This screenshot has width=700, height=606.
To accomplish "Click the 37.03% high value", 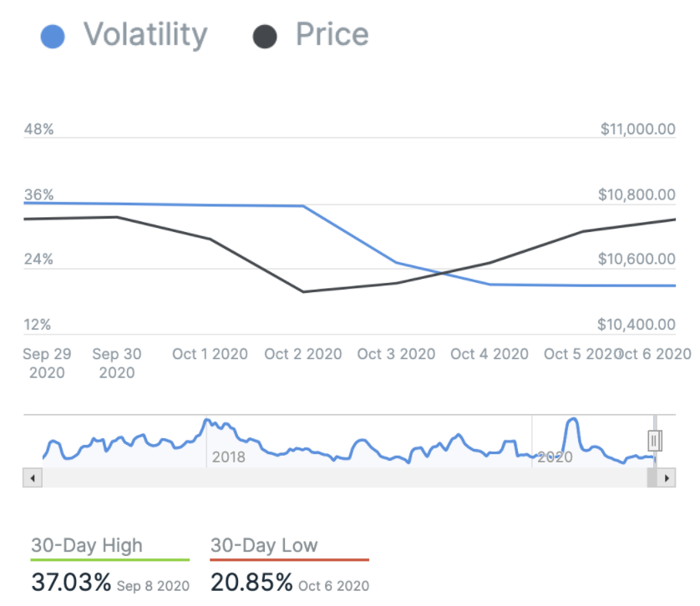I will 71,582.
